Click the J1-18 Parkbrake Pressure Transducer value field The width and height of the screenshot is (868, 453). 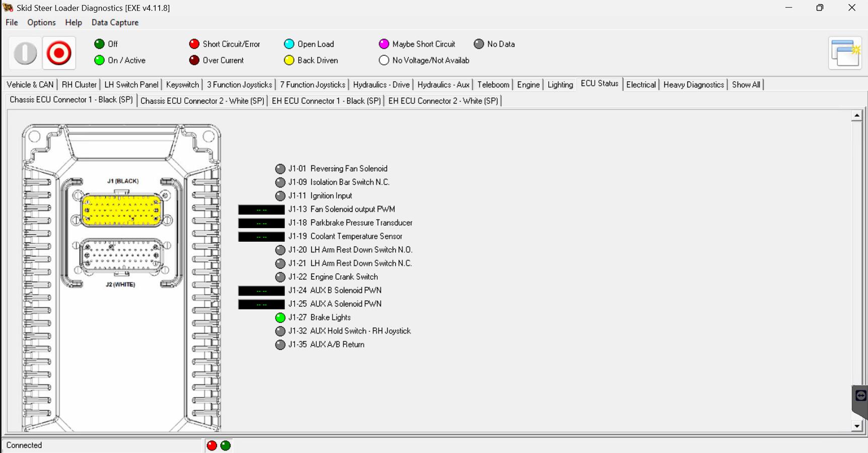point(261,223)
